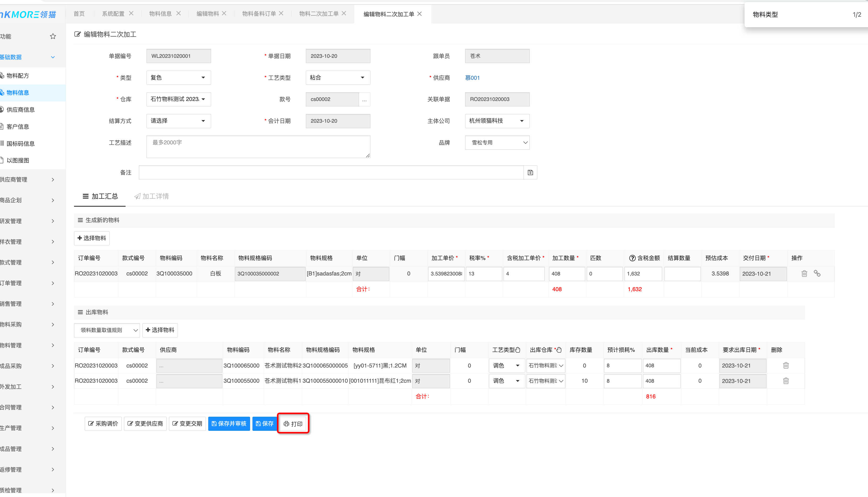Click the款号 ellipsis lookup button

(364, 99)
